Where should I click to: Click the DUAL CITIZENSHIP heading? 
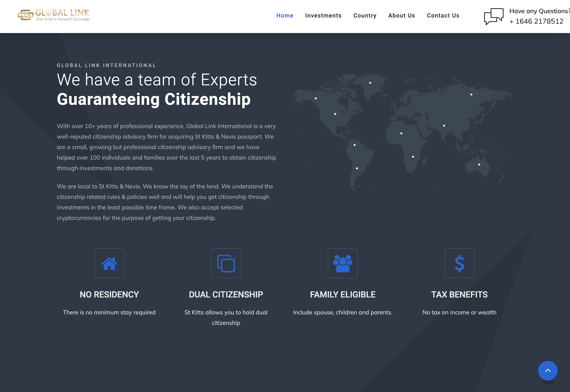coord(226,295)
